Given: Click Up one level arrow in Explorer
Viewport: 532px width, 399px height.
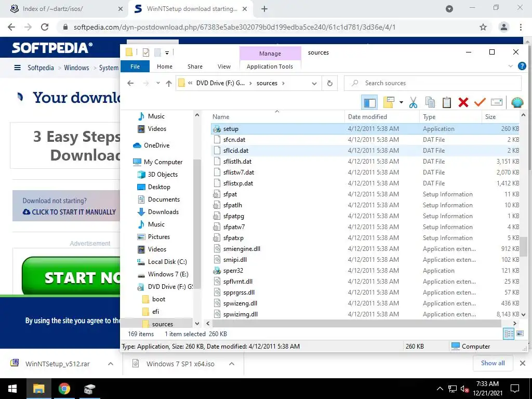Looking at the screenshot, I should (169, 83).
